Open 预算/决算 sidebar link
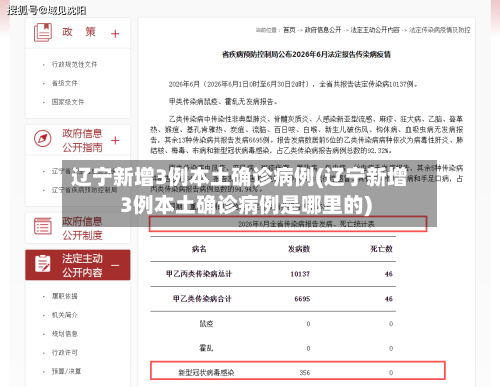Viewport: 500px width, 387px height. coord(66,371)
